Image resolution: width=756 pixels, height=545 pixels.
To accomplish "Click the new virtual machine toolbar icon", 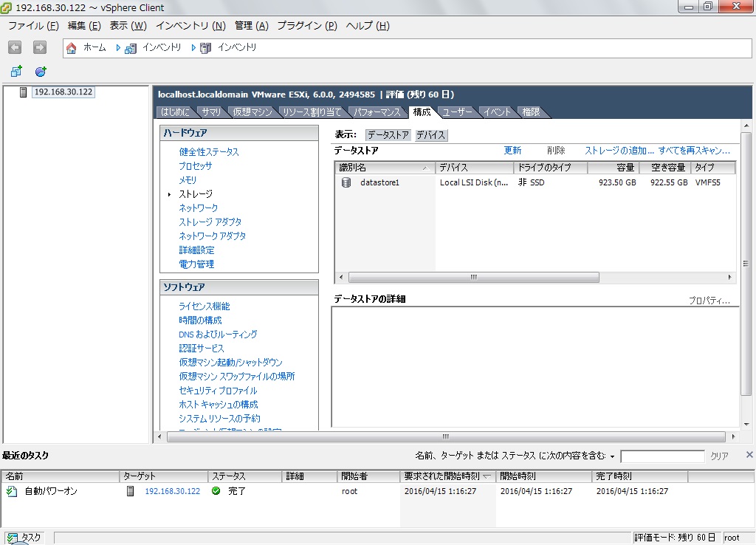I will point(16,72).
